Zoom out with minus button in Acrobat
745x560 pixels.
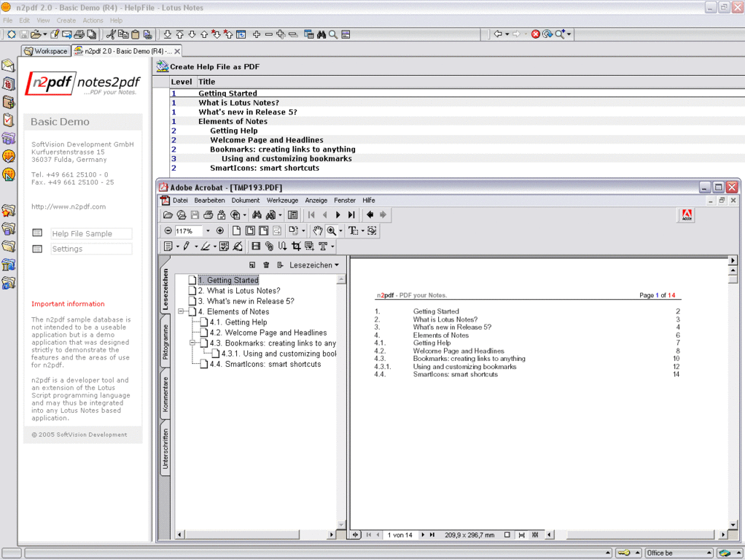tap(168, 231)
